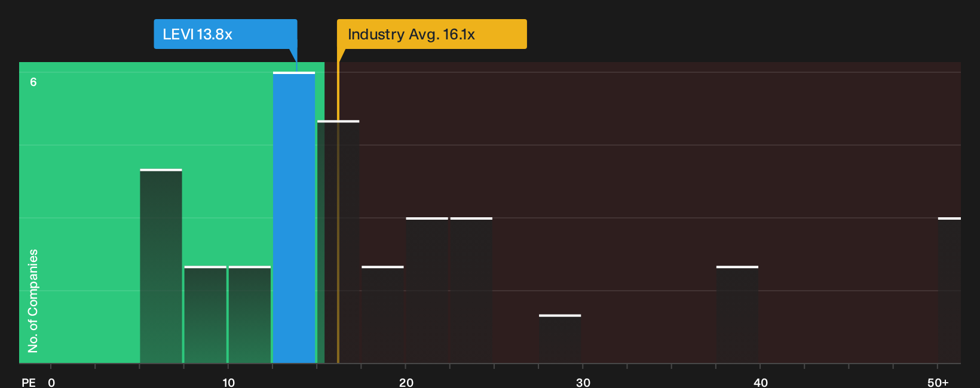The width and height of the screenshot is (980, 388).
Task: Click the x-axis label 50+
Action: pos(938,382)
